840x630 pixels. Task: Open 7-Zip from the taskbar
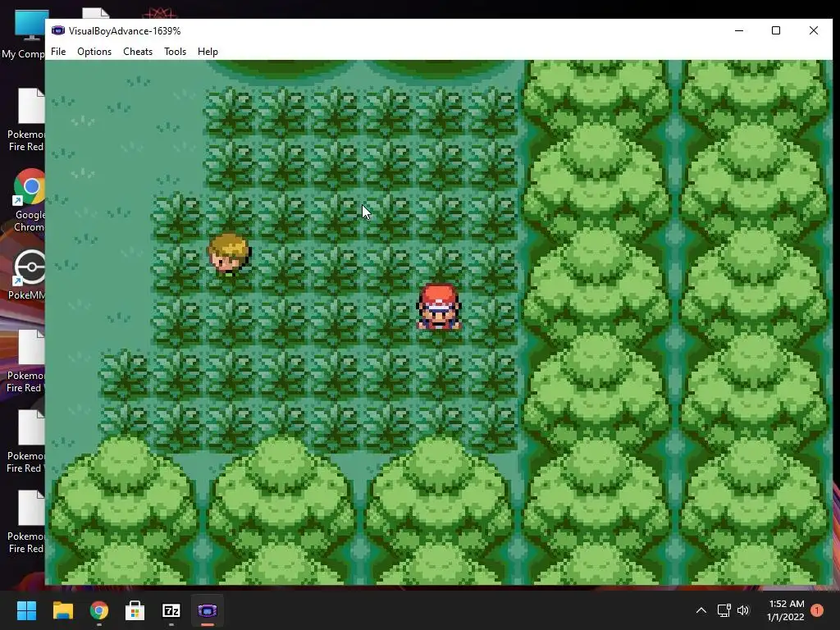coord(171,610)
